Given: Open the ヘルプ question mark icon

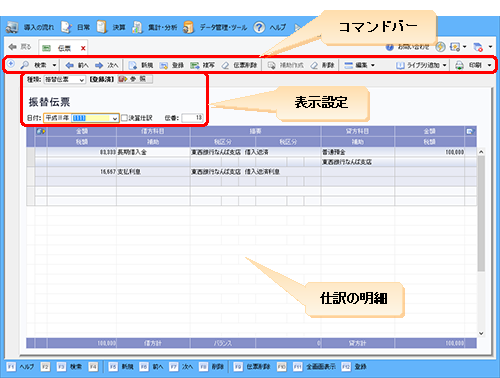Looking at the screenshot, I should 259,27.
